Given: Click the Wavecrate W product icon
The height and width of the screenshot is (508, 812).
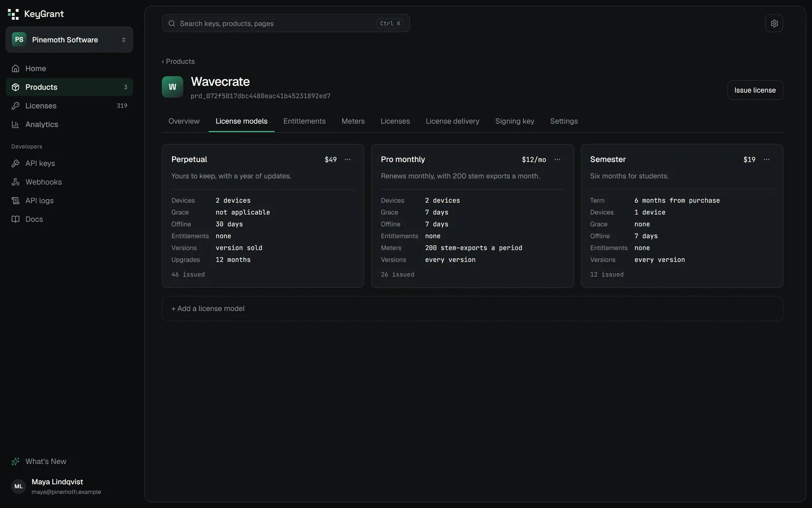Looking at the screenshot, I should 173,87.
